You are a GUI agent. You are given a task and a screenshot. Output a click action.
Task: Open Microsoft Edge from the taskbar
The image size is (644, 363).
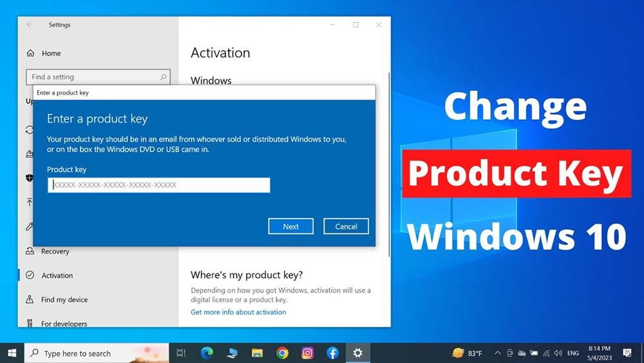coord(207,353)
